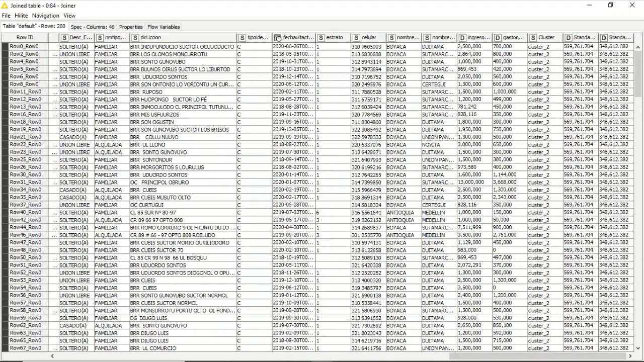Click the date-time icon of fechaultact column

[x=278, y=38]
